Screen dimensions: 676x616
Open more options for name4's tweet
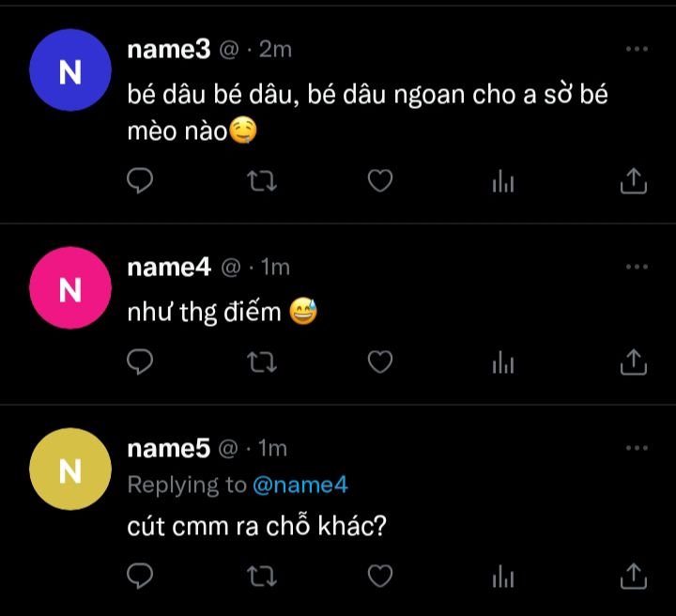[637, 267]
